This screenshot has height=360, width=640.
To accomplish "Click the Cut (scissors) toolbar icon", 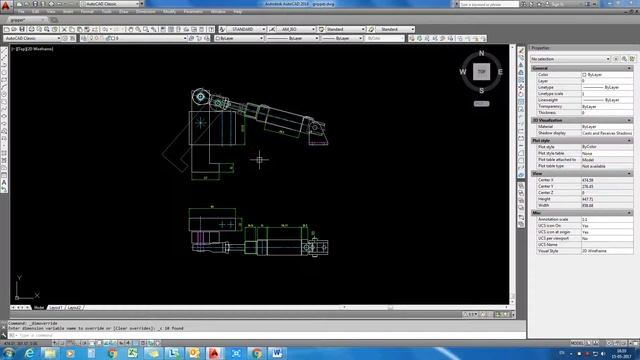I will [x=64, y=29].
